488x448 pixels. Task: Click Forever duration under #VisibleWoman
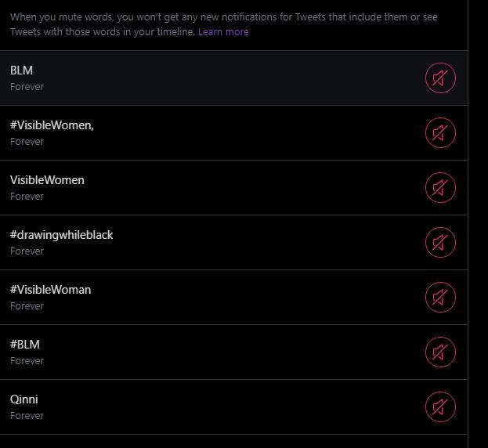(27, 305)
